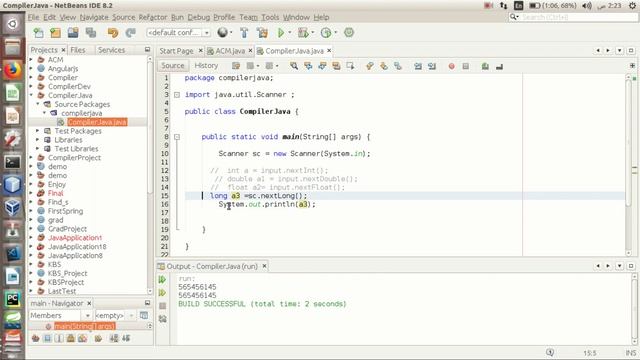Open the default config dropdown

[178, 32]
